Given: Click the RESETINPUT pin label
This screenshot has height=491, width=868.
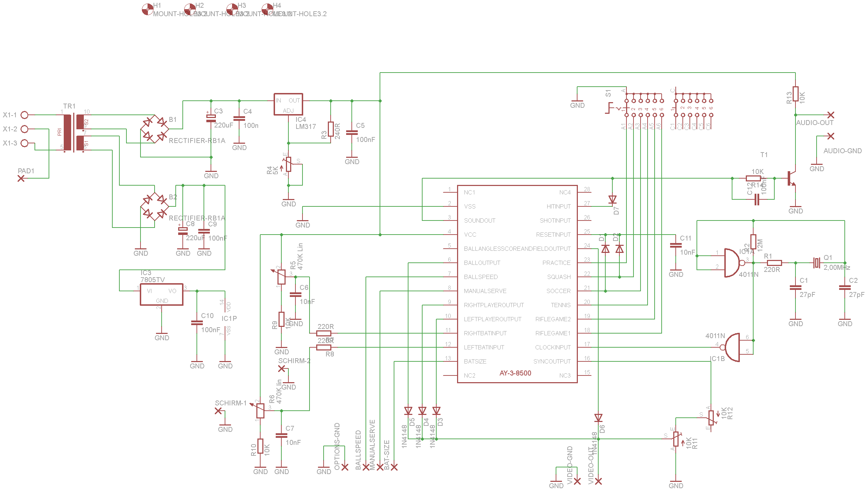Looking at the screenshot, I should point(553,235).
